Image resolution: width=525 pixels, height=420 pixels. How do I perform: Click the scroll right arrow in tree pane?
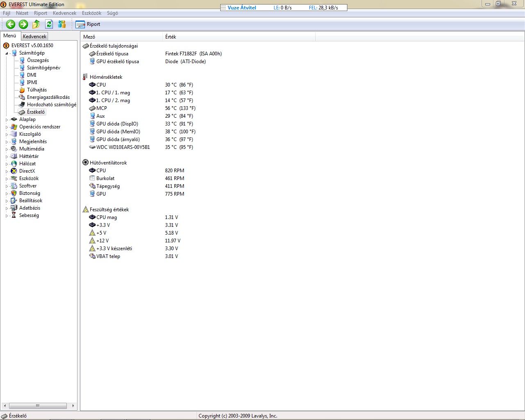pos(73,406)
